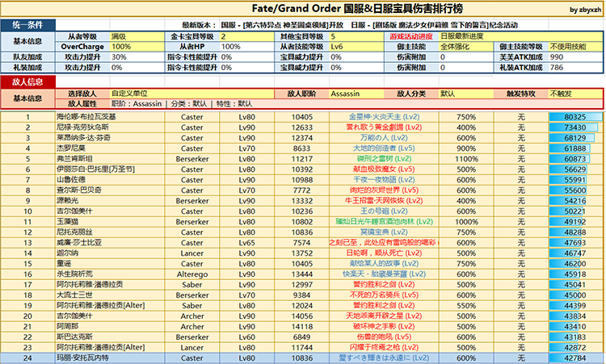Screen dimensions: 606x364
Task: Click the author credit by zbyxzh
Action: click(585, 10)
